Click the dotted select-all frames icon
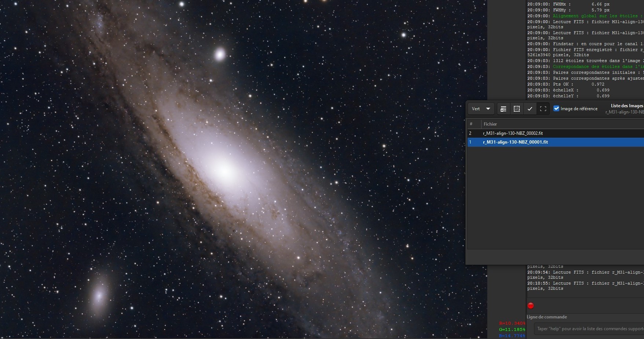 click(x=517, y=109)
